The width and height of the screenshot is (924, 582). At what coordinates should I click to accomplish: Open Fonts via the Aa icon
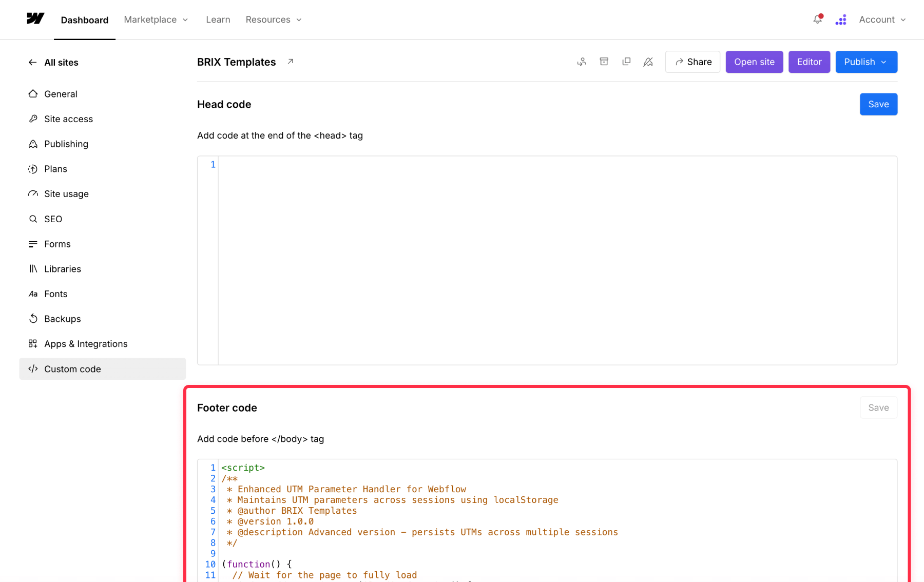[x=33, y=294]
